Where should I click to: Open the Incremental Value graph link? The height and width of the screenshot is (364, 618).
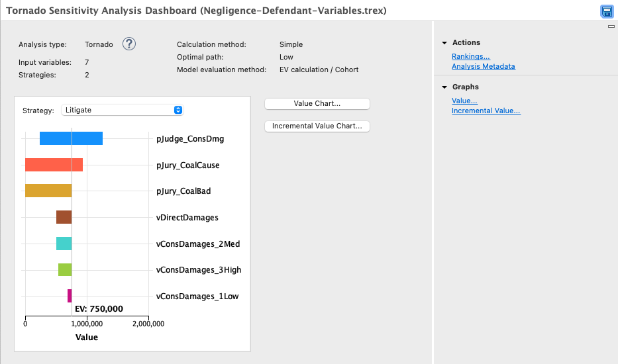(x=486, y=111)
